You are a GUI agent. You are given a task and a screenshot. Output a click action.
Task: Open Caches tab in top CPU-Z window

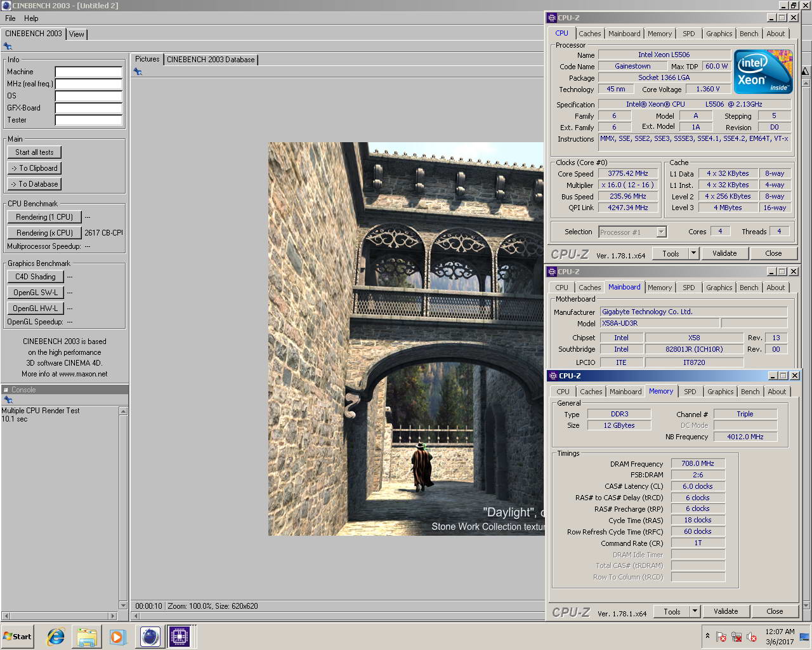pyautogui.click(x=589, y=34)
